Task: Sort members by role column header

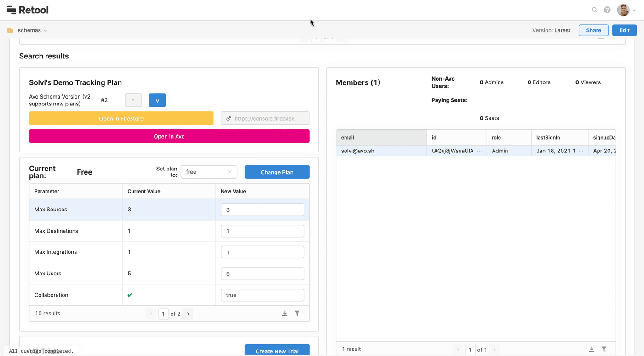Action: click(x=508, y=138)
